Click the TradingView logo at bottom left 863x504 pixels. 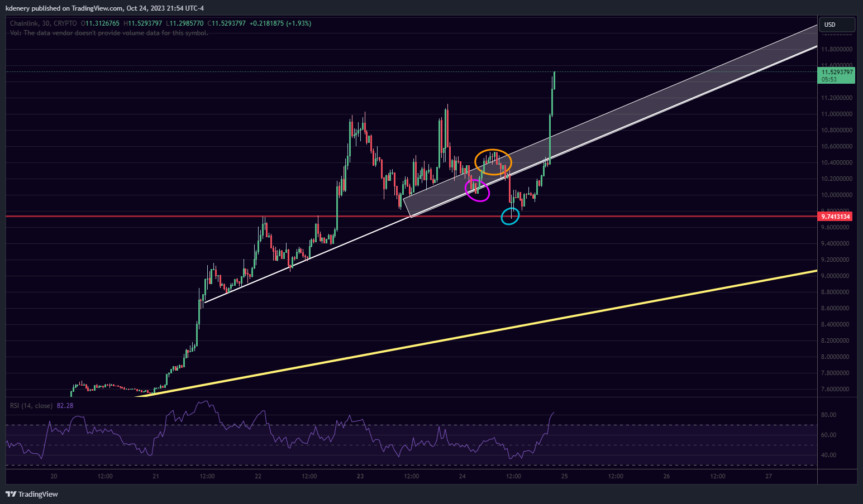point(32,494)
